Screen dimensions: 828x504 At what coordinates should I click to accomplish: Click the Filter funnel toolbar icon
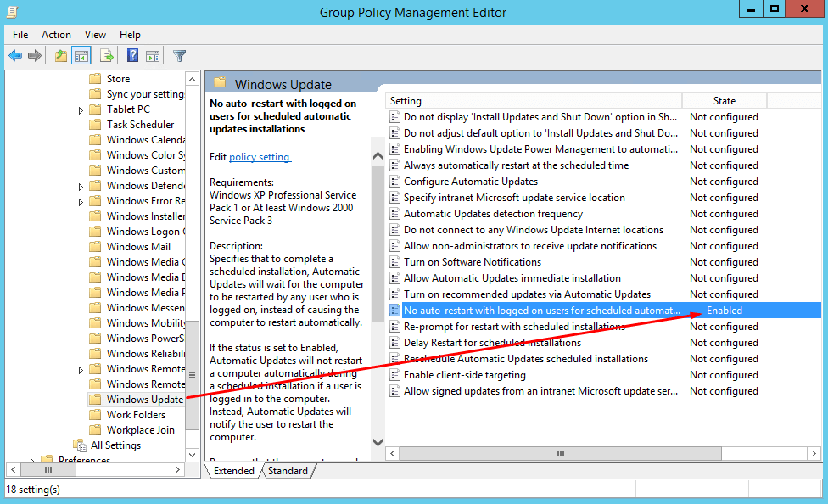[180, 55]
